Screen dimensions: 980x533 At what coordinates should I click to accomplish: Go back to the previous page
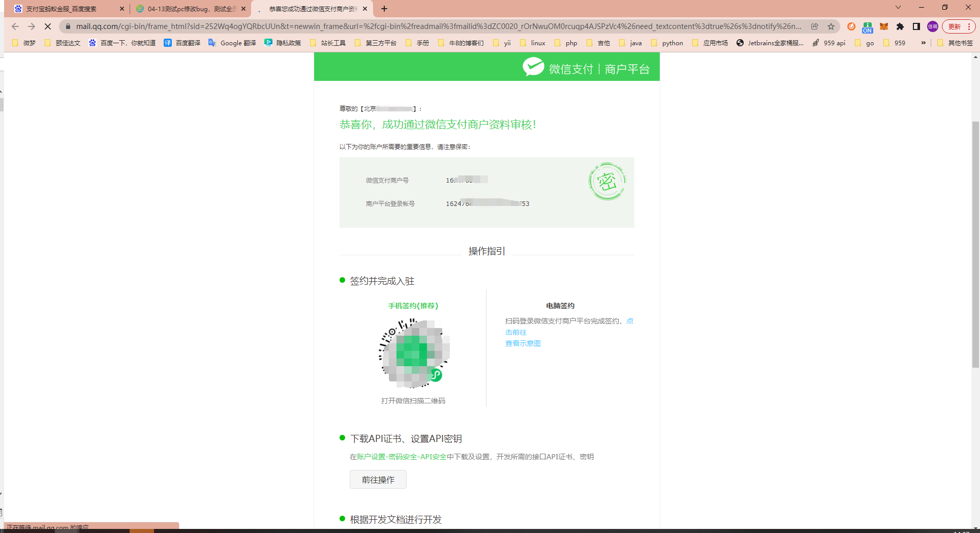pyautogui.click(x=15, y=26)
